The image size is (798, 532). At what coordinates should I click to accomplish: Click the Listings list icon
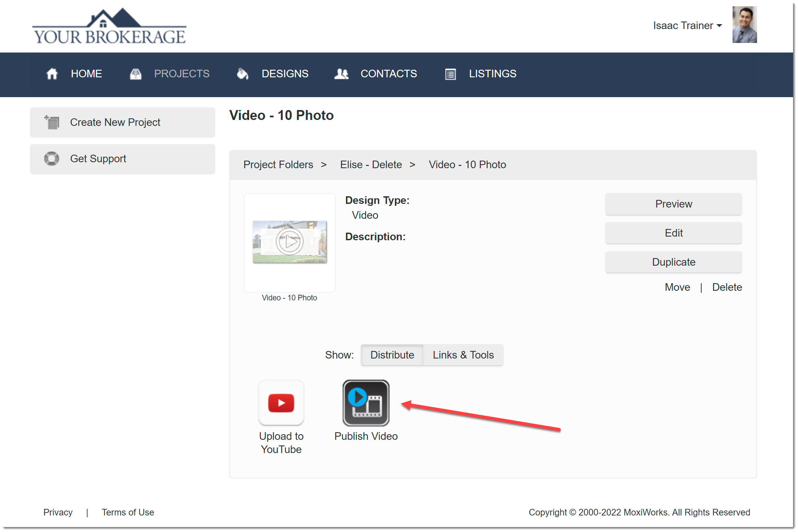[450, 74]
